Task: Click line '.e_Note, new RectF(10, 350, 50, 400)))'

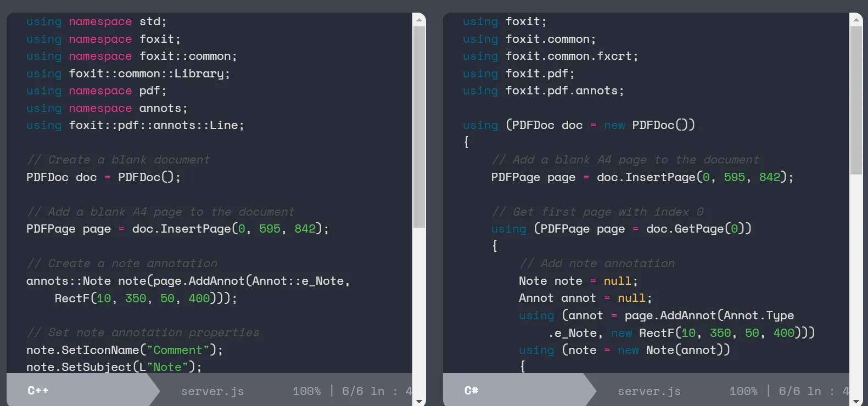Action: tap(681, 334)
